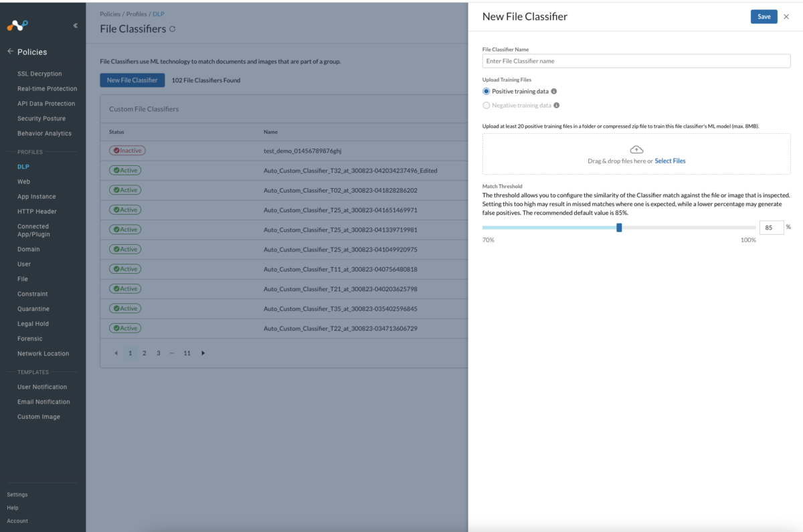803x532 pixels.
Task: Collapse the sidebar with double-chevron icon
Action: [x=75, y=25]
